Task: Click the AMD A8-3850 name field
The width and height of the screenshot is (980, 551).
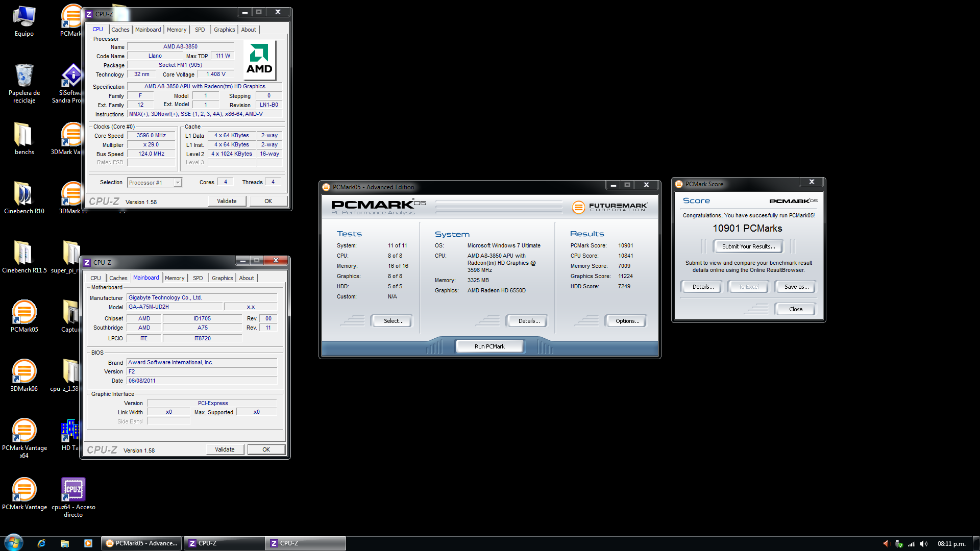Action: click(x=180, y=46)
